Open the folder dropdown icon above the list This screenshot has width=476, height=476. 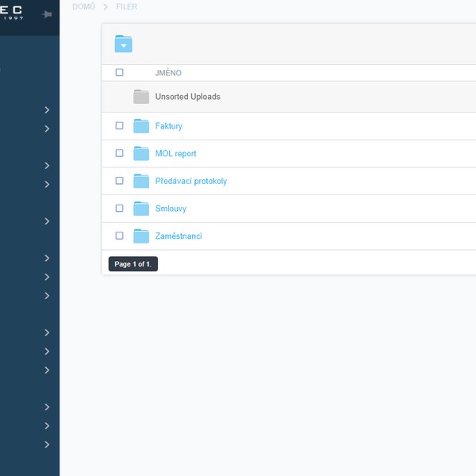coord(123,44)
